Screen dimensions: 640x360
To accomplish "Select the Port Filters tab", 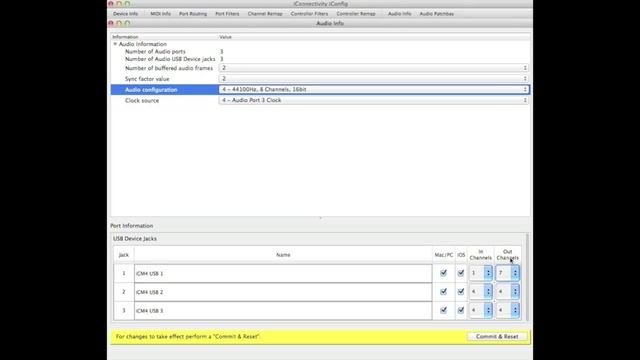I will pos(227,14).
